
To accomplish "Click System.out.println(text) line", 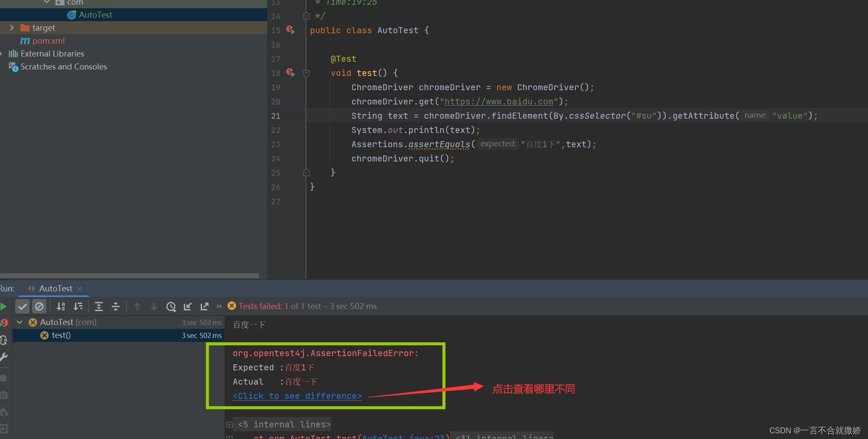I will coord(416,130).
